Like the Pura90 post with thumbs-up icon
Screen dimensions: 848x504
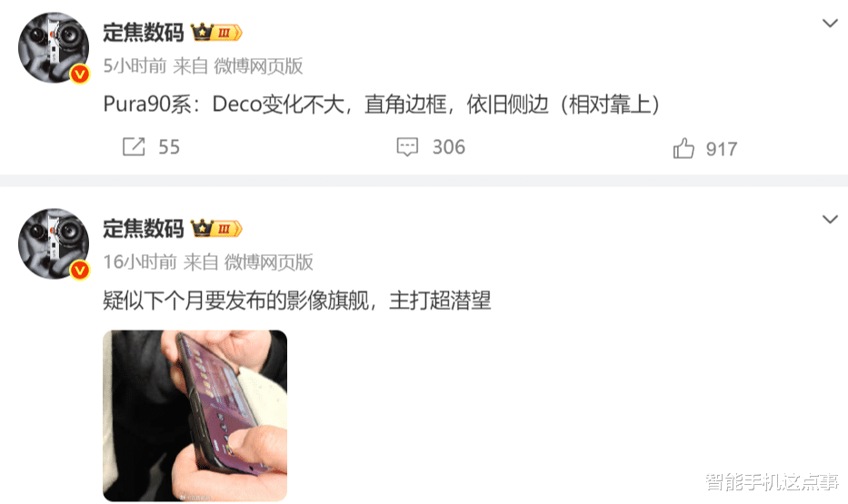683,147
